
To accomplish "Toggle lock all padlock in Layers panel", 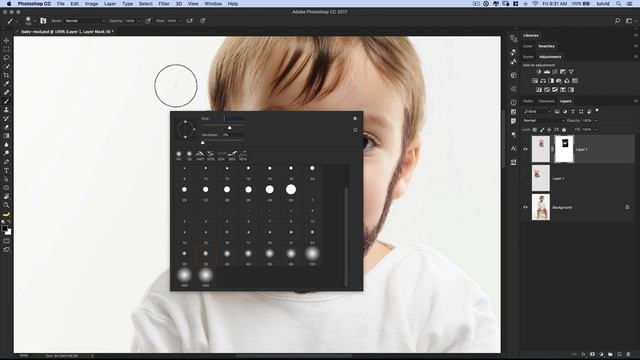I will tap(564, 130).
